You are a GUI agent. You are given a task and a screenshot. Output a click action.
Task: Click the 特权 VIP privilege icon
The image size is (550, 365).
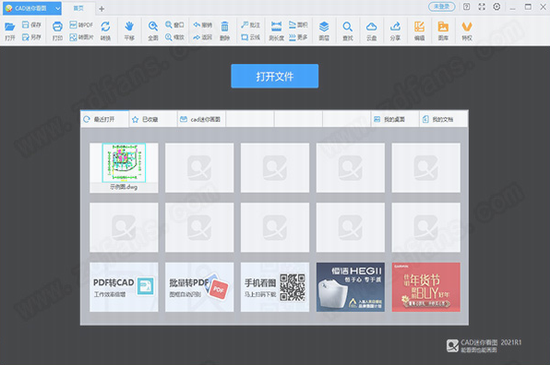467,27
